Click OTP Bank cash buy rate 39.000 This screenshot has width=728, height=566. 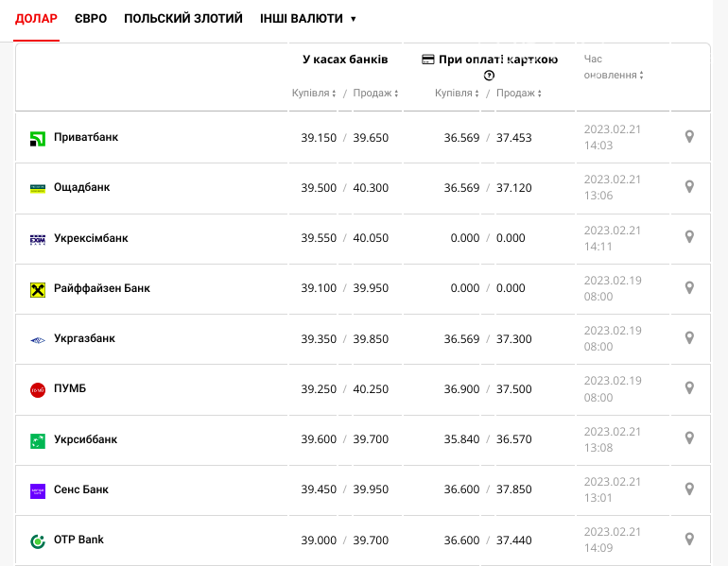click(319, 540)
